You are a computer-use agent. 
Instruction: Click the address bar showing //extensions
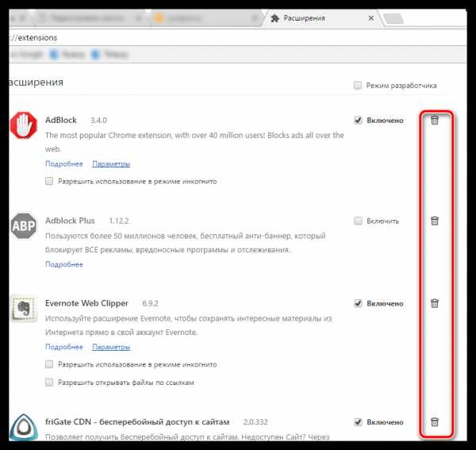point(236,37)
